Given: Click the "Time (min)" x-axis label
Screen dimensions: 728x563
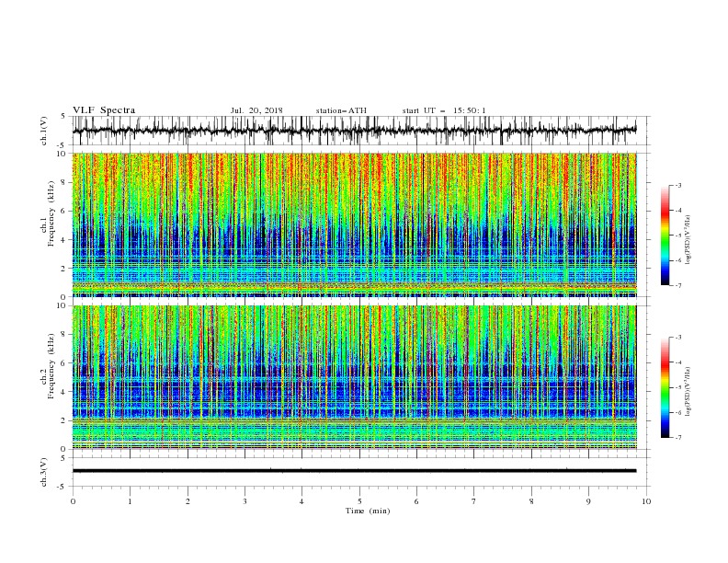Looking at the screenshot, I should 368,511.
